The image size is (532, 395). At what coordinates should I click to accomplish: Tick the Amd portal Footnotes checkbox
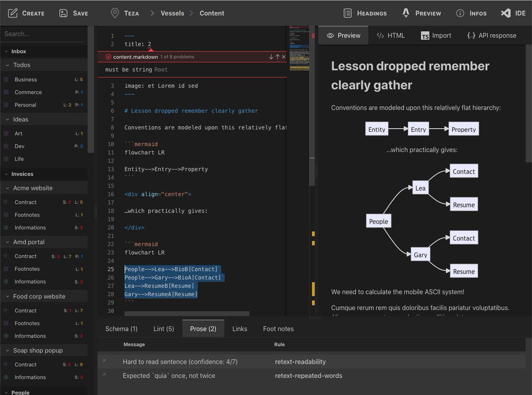click(6, 269)
